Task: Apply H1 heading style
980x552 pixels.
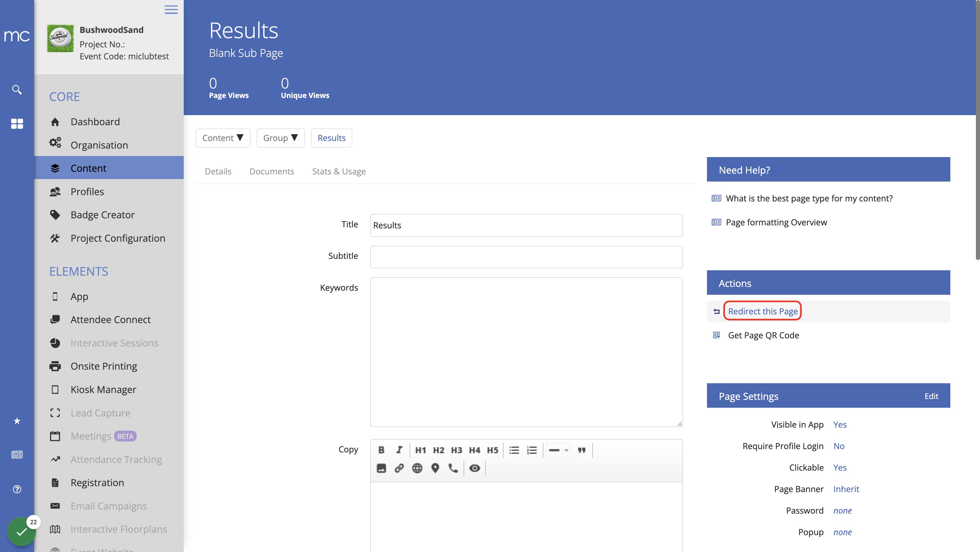Action: pyautogui.click(x=420, y=450)
